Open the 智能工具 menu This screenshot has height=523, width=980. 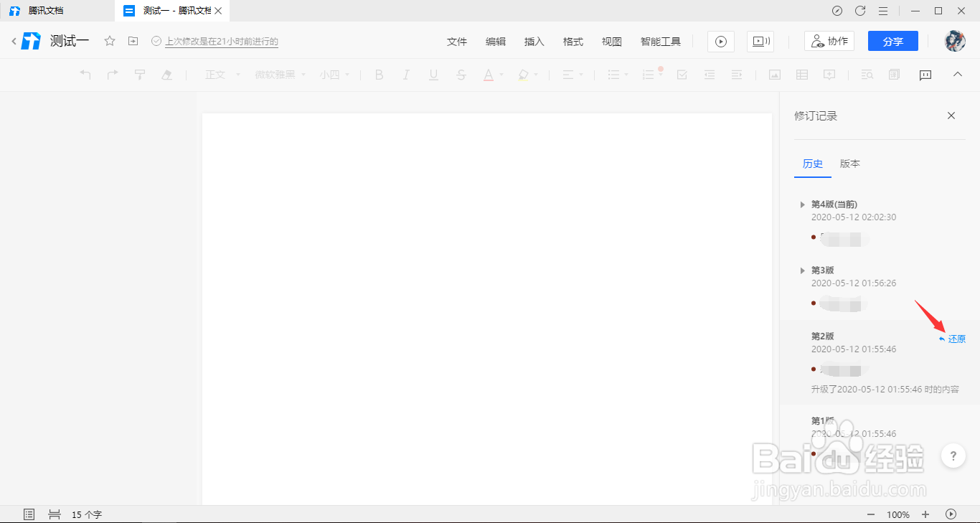661,42
